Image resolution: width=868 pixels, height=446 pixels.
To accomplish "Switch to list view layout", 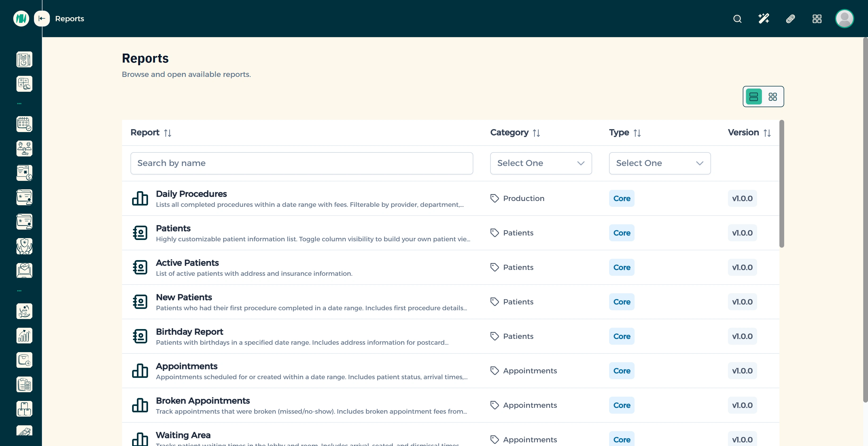I will (x=753, y=97).
